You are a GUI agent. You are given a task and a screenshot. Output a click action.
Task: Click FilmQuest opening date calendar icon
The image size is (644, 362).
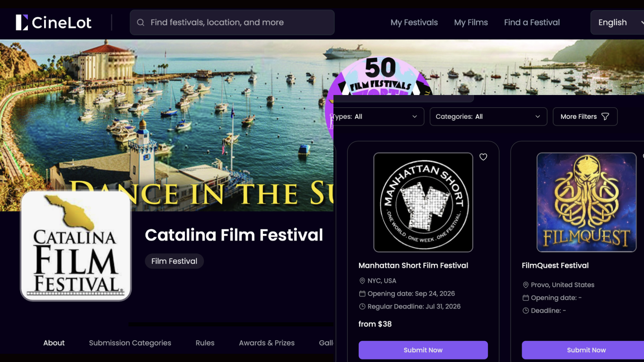[x=526, y=298]
